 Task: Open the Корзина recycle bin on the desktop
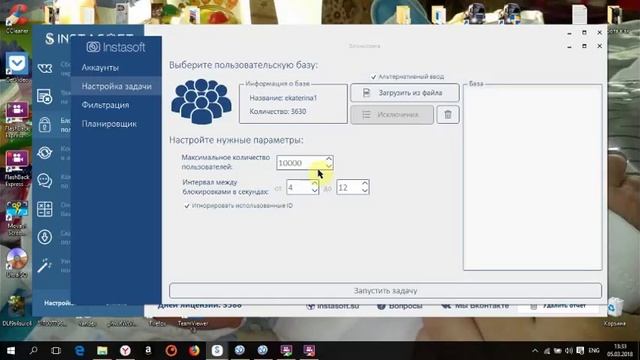coord(615,311)
